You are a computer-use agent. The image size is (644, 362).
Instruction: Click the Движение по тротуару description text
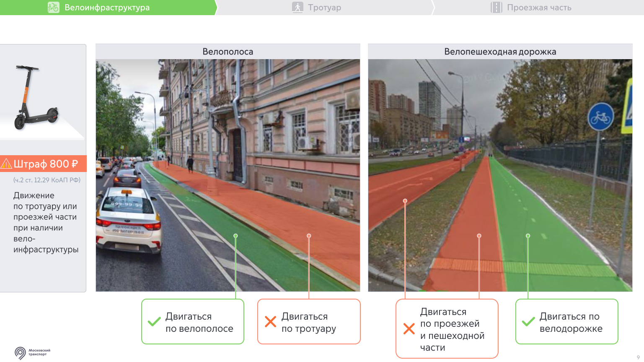point(46,222)
